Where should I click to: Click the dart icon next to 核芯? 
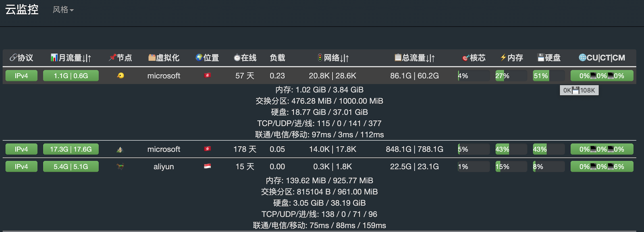[x=466, y=58]
